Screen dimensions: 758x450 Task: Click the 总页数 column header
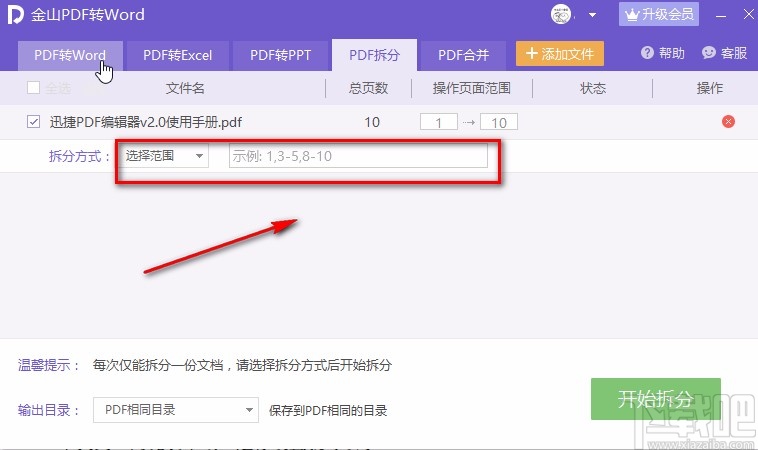tap(368, 88)
